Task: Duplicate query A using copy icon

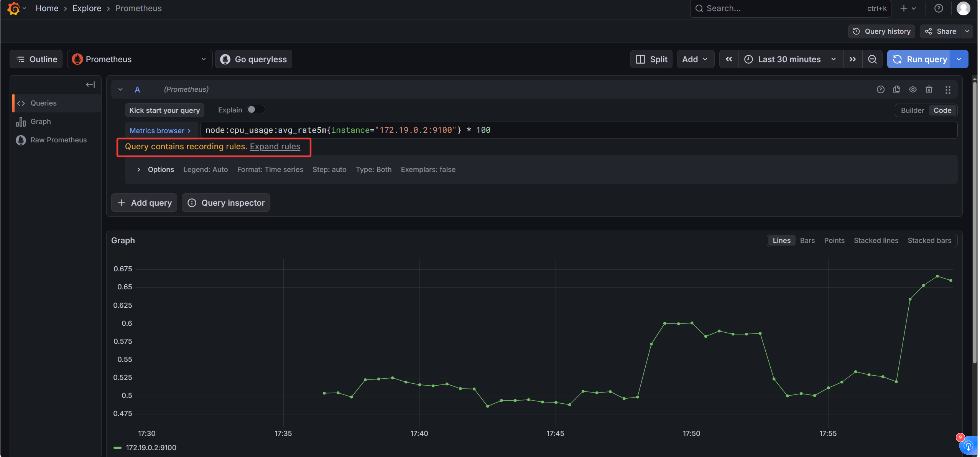Action: [x=896, y=89]
